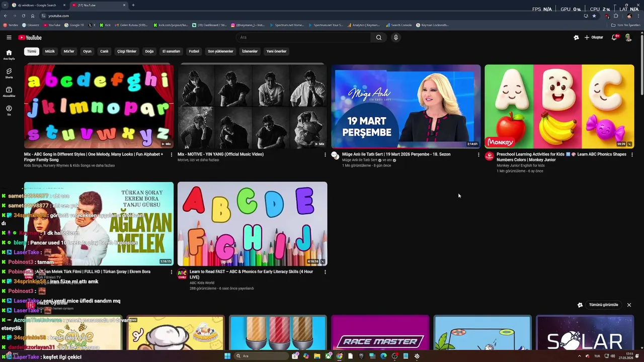The width and height of the screenshot is (644, 362).
Task: Open Shorts in the sidebar
Action: pos(9,73)
